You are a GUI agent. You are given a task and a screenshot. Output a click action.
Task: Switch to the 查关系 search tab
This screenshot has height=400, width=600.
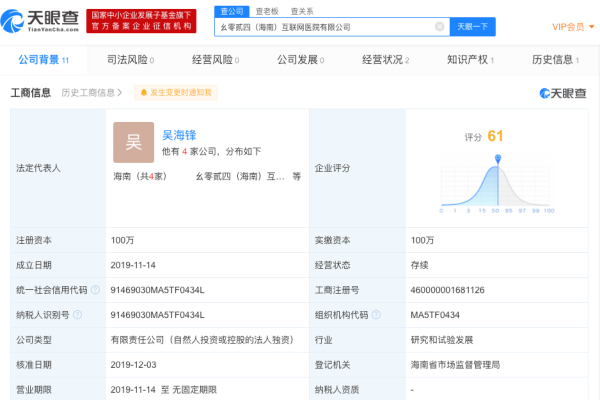click(x=302, y=11)
